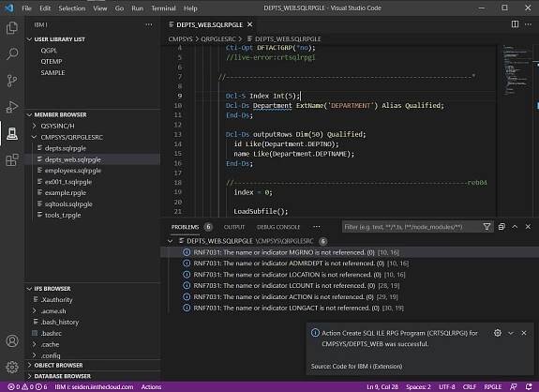Switch to the Output panel tab
The height and width of the screenshot is (392, 539).
tap(234, 227)
